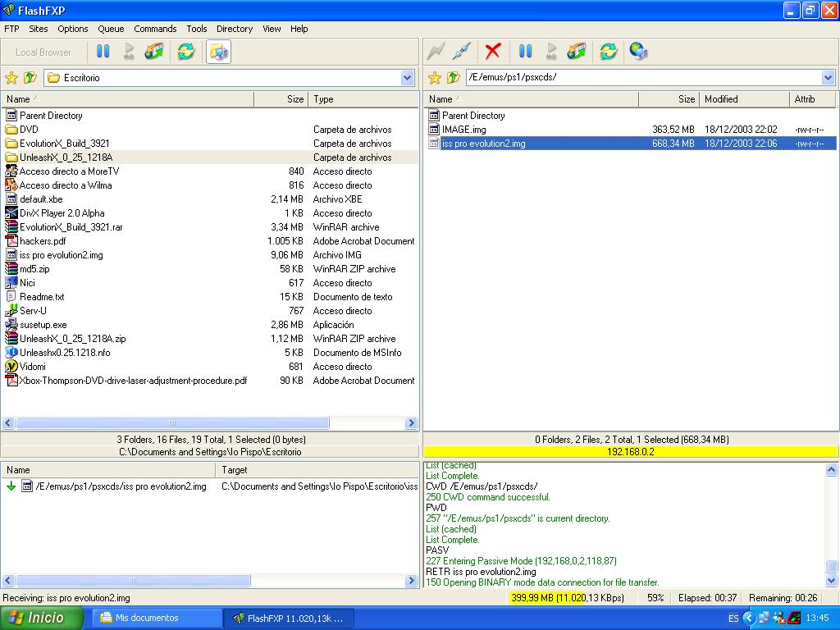This screenshot has width=840, height=630.
Task: Click the ES language indicator in the tray
Action: pyautogui.click(x=733, y=619)
